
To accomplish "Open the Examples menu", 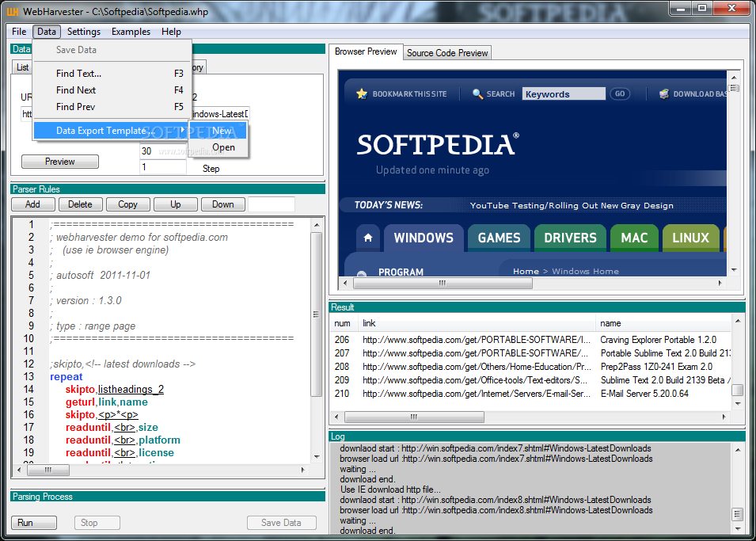I will click(x=131, y=32).
